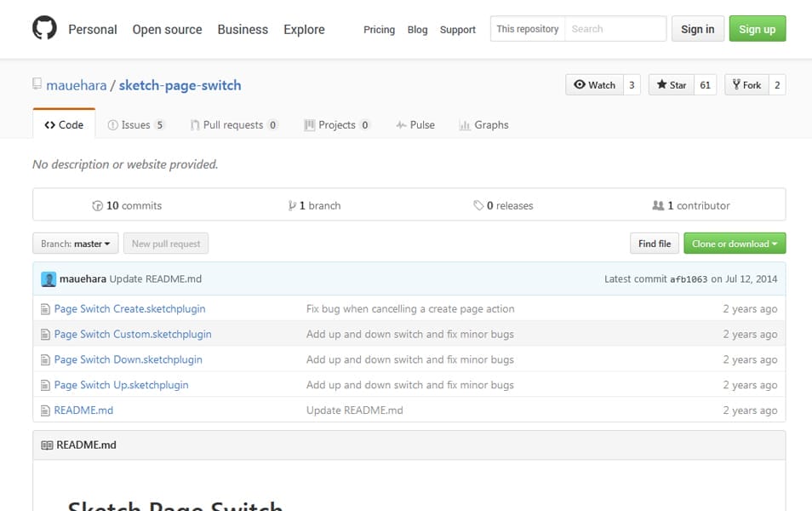
Task: Click the This repository search scope selector
Action: pos(527,29)
